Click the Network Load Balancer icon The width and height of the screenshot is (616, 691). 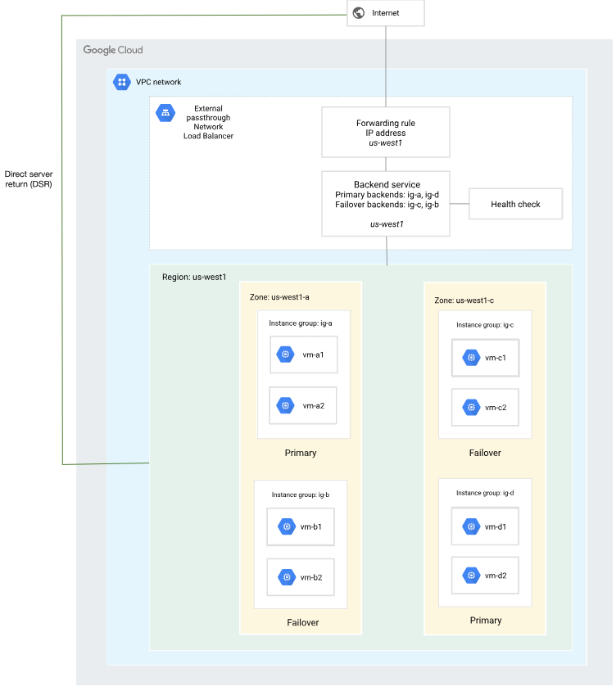(165, 113)
